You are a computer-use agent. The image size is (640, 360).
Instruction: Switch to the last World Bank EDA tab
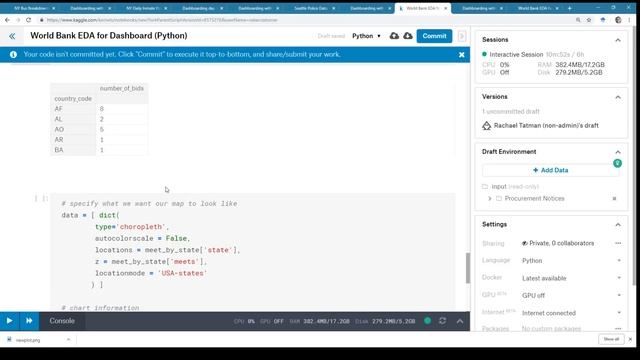click(x=535, y=8)
